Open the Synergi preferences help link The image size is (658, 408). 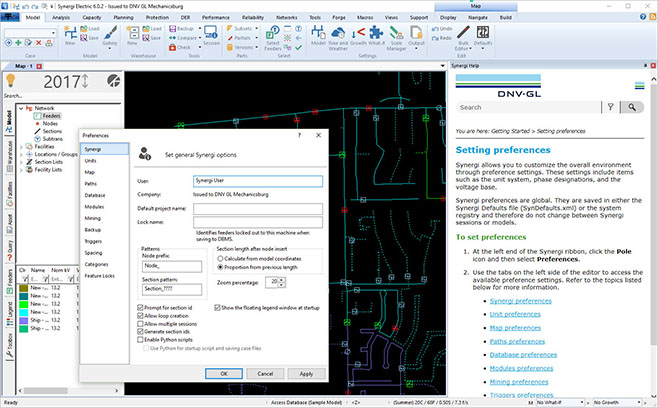(520, 301)
